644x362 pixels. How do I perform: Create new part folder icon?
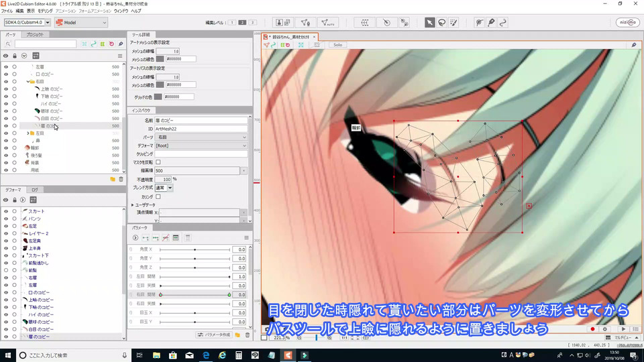click(113, 180)
